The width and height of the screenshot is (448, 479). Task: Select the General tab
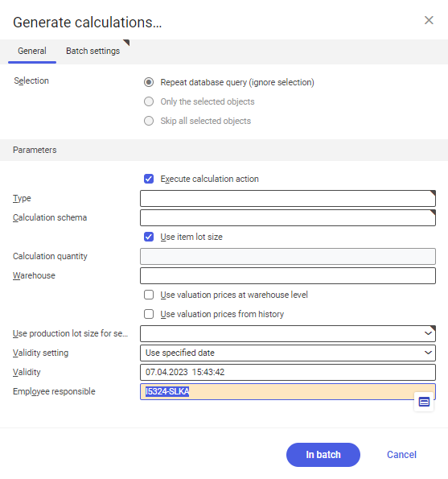click(32, 51)
